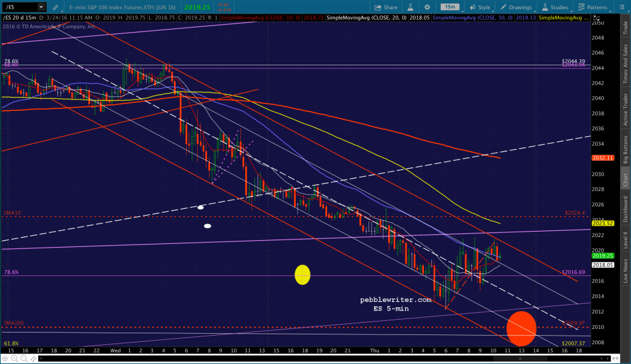631x364 pixels.
Task: Open the Level II side tab
Action: point(625,240)
